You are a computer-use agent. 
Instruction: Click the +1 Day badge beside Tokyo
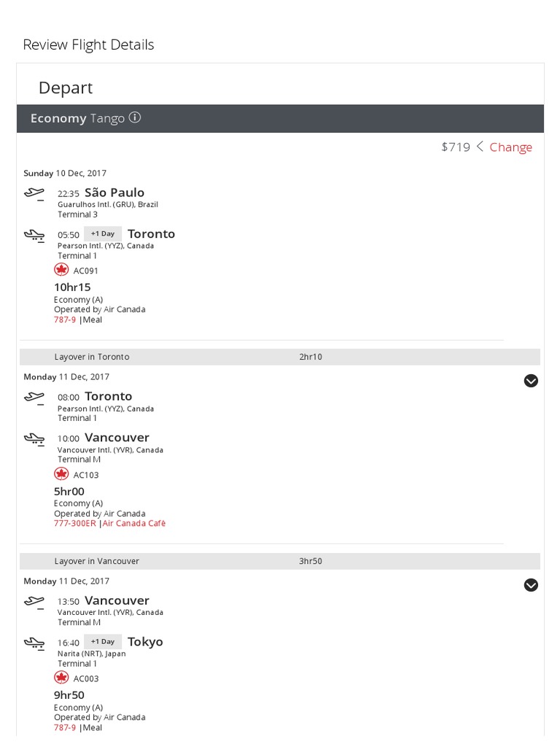103,641
